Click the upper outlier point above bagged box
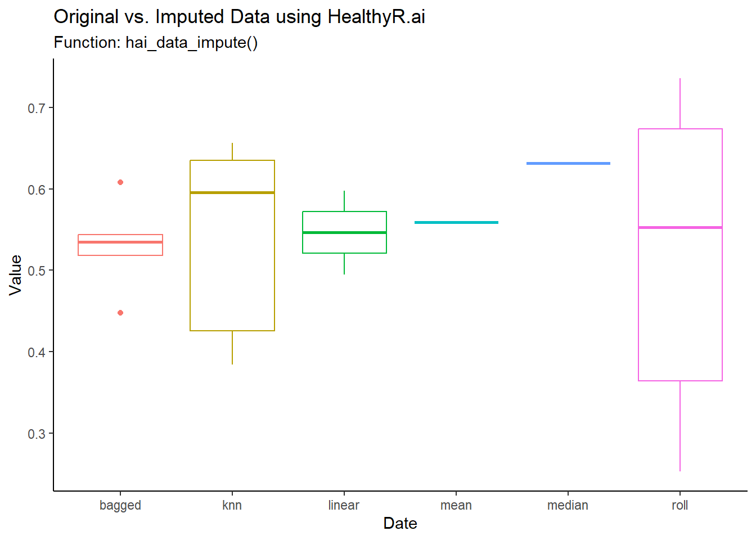 tap(120, 182)
